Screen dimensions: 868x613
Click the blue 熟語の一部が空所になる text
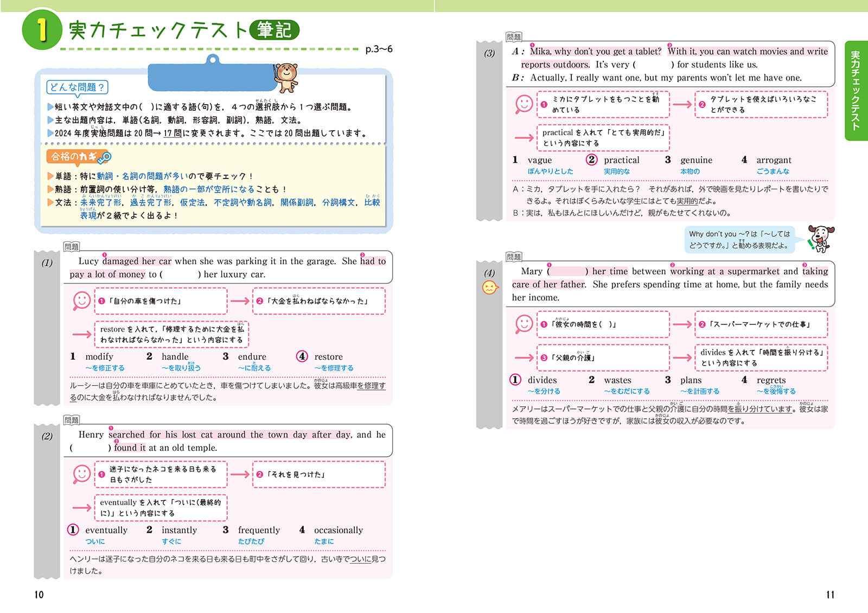pyautogui.click(x=209, y=189)
